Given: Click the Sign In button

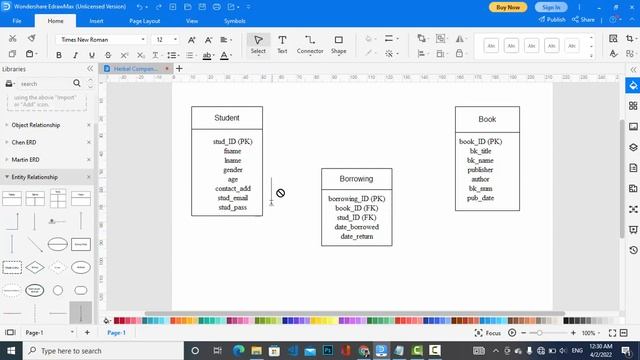Looking at the screenshot, I should [551, 7].
